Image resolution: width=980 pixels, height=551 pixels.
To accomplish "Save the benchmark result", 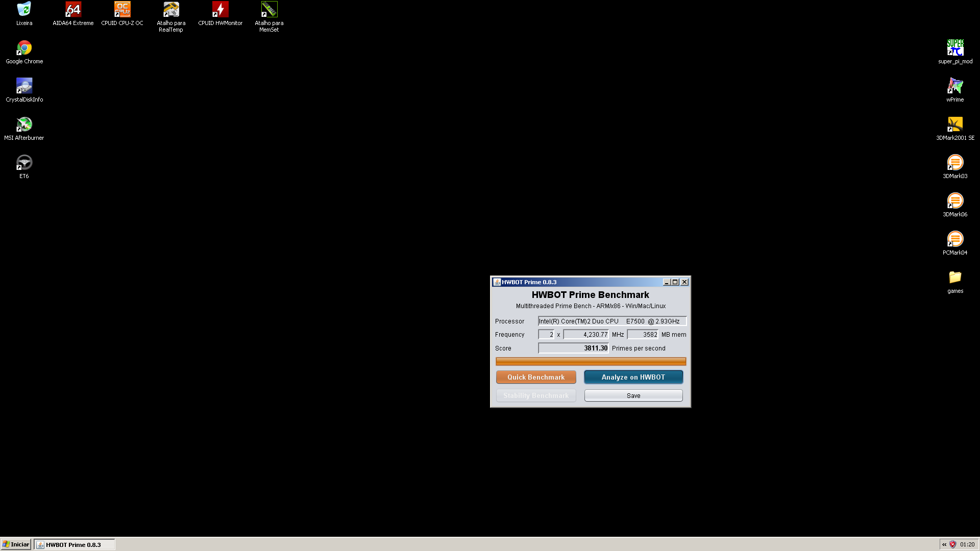I will point(633,395).
